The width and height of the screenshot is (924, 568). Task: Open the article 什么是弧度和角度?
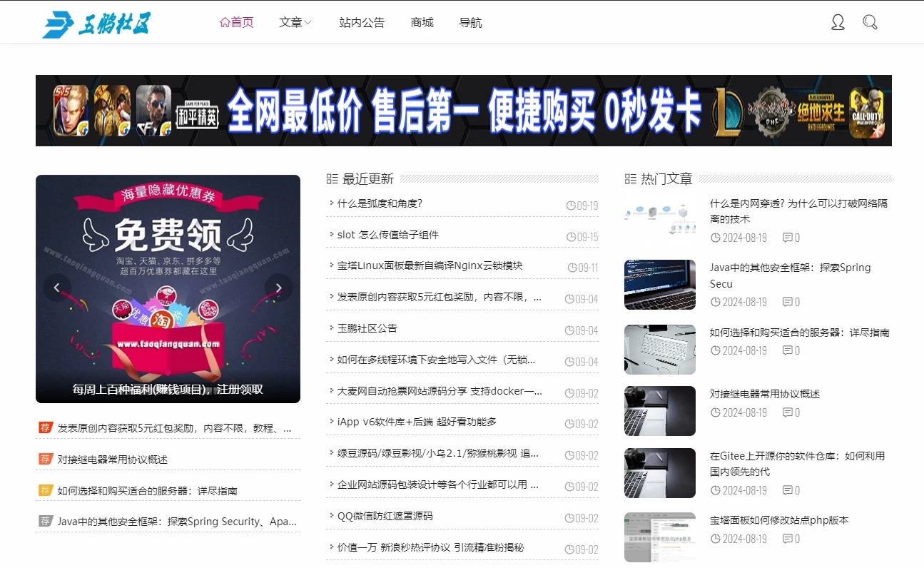click(x=381, y=203)
